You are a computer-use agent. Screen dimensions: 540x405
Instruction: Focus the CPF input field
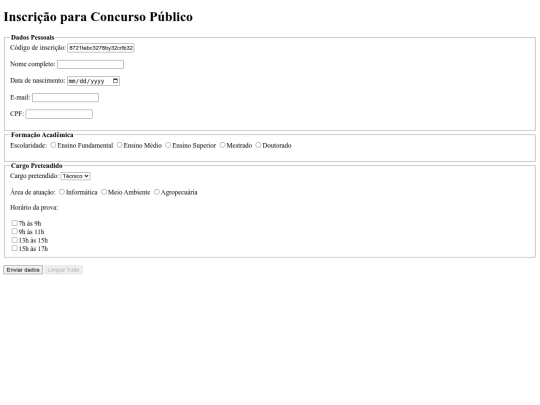coord(59,114)
